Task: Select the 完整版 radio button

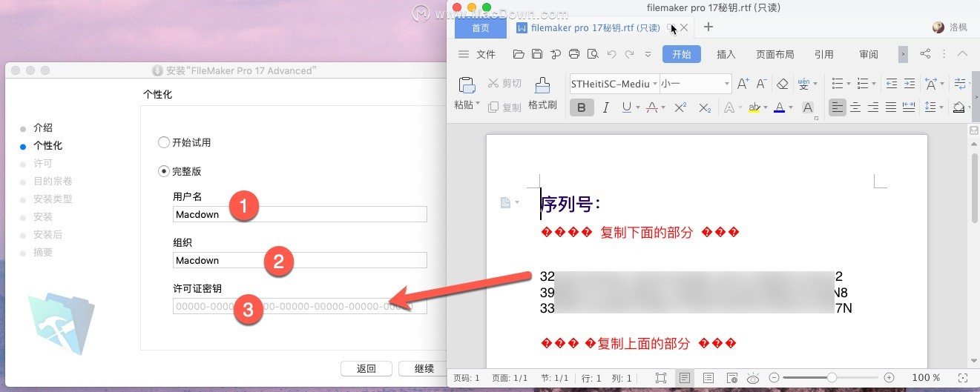Action: [x=164, y=171]
